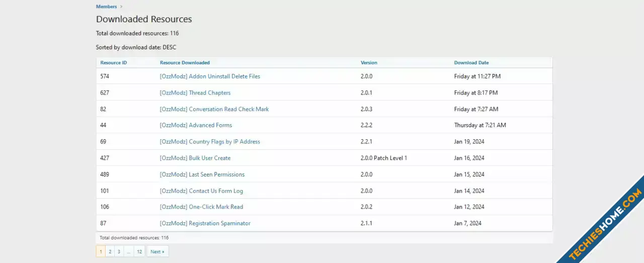Select resource ID 489 cell
644x263 pixels.
tap(105, 174)
